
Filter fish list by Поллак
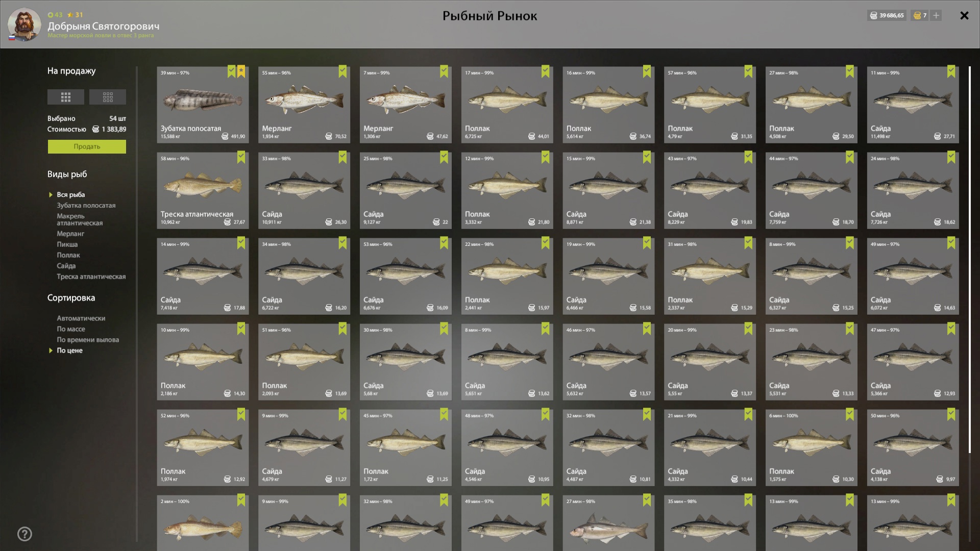click(68, 255)
